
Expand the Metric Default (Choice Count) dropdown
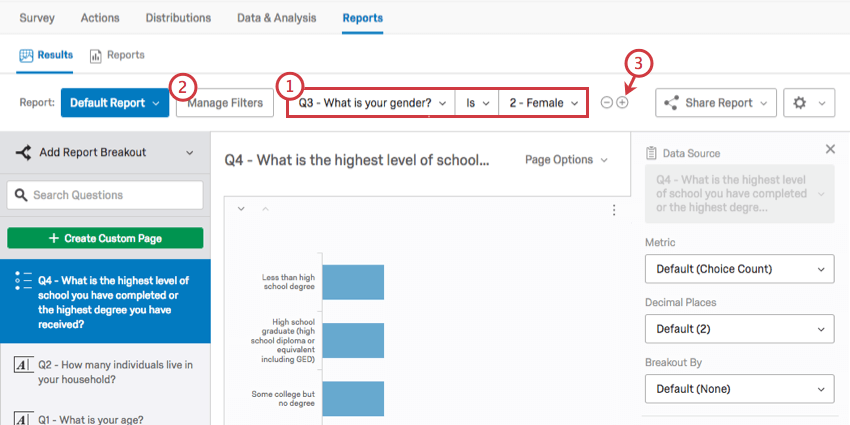point(739,269)
